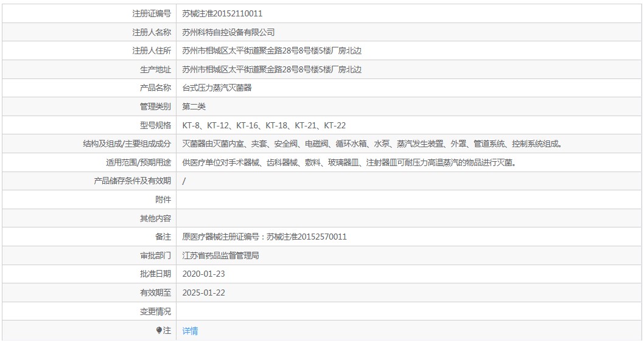The height and width of the screenshot is (343, 644).
Task: Click the address value in 生产地址 row
Action: tap(272, 70)
